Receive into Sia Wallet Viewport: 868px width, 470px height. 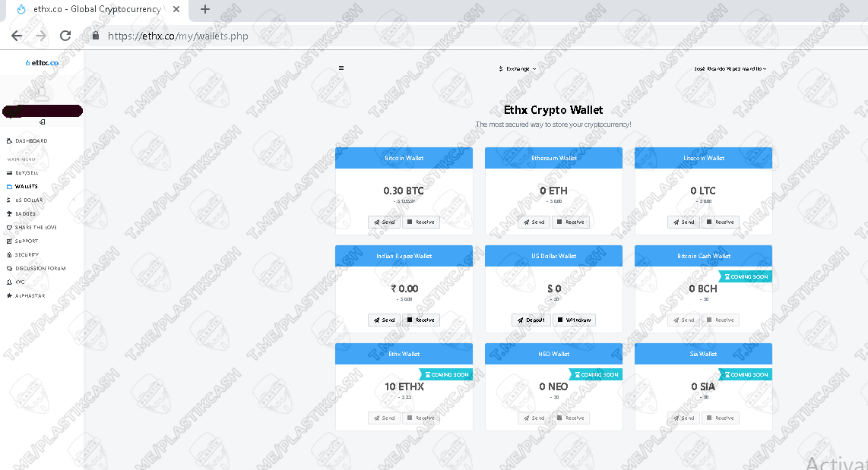tap(721, 418)
